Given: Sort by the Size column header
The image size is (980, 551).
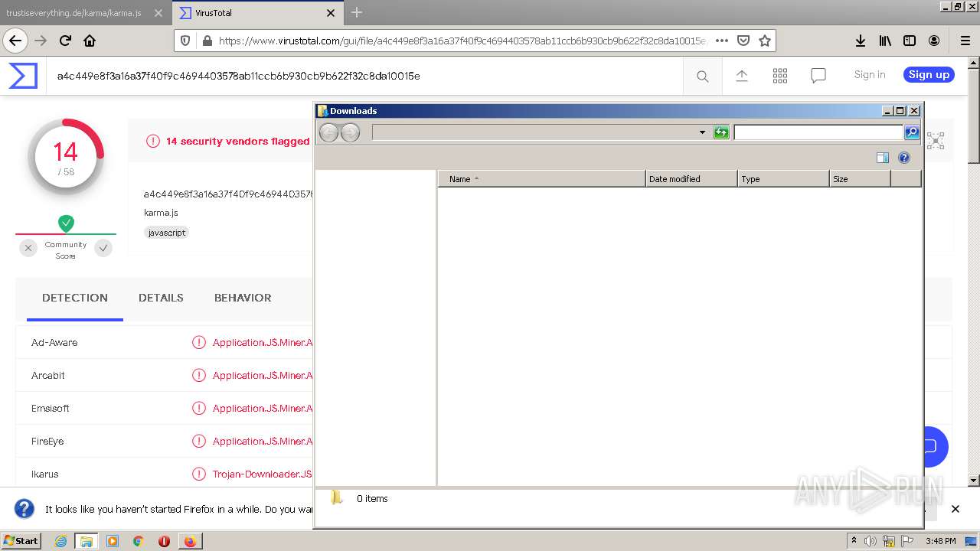Looking at the screenshot, I should coord(860,179).
